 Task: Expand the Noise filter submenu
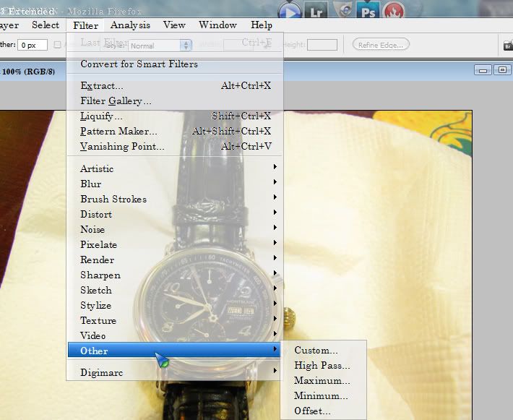coord(174,229)
